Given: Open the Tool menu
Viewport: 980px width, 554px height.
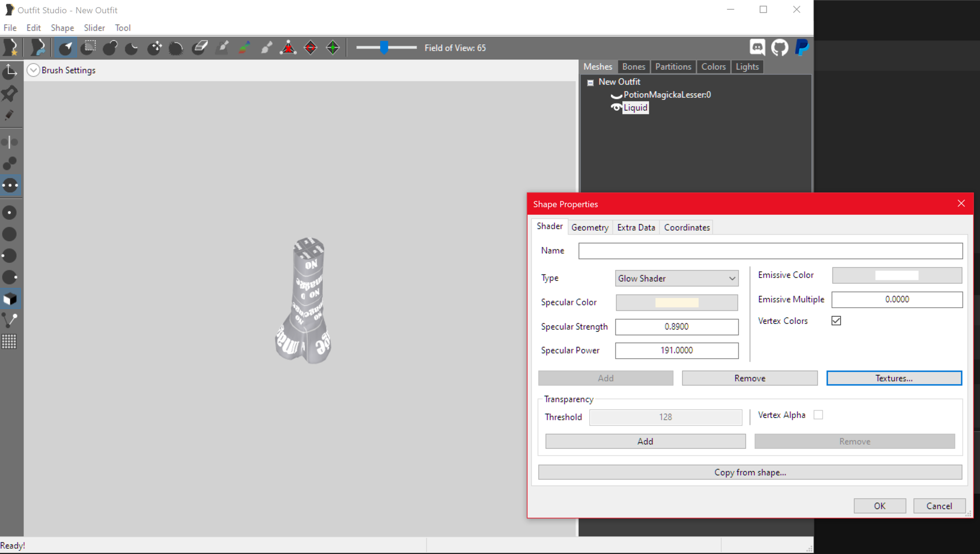Looking at the screenshot, I should [122, 28].
